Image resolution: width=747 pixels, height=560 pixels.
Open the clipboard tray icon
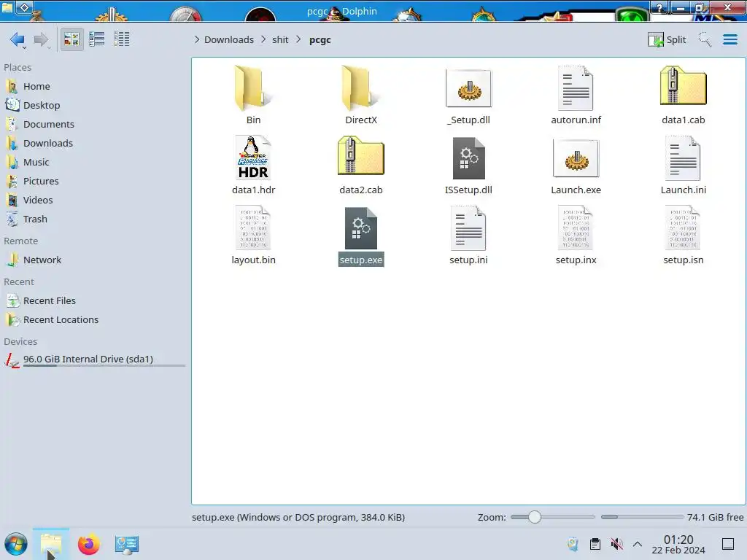click(595, 544)
